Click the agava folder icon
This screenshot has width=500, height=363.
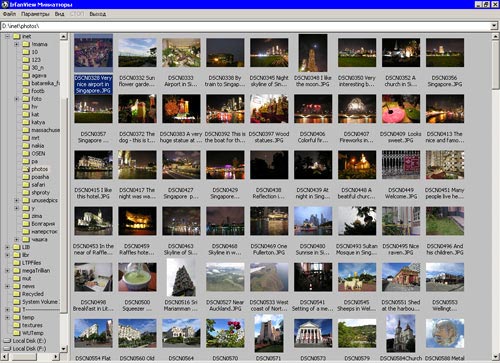tap(26, 75)
